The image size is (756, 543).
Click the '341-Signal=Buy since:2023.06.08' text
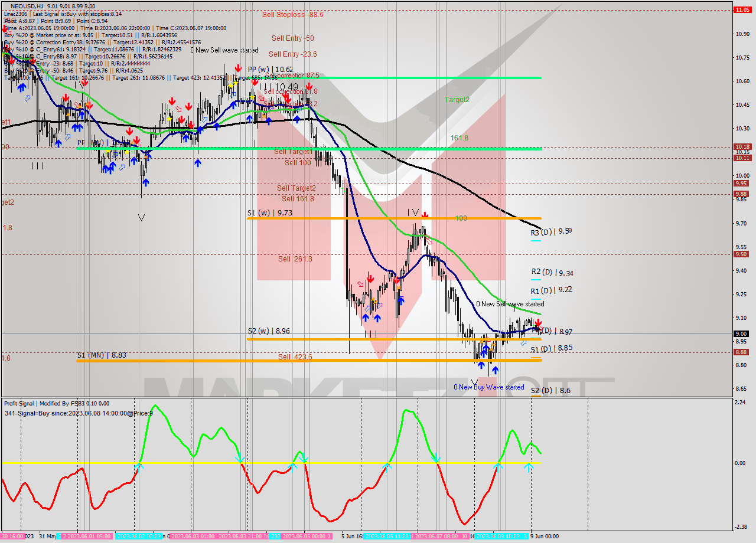coord(79,413)
